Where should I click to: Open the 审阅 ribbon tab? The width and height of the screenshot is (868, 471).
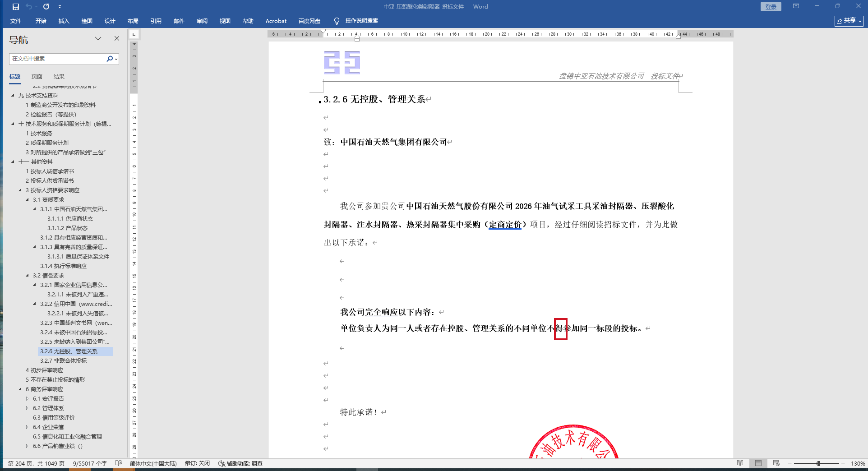pyautogui.click(x=202, y=21)
